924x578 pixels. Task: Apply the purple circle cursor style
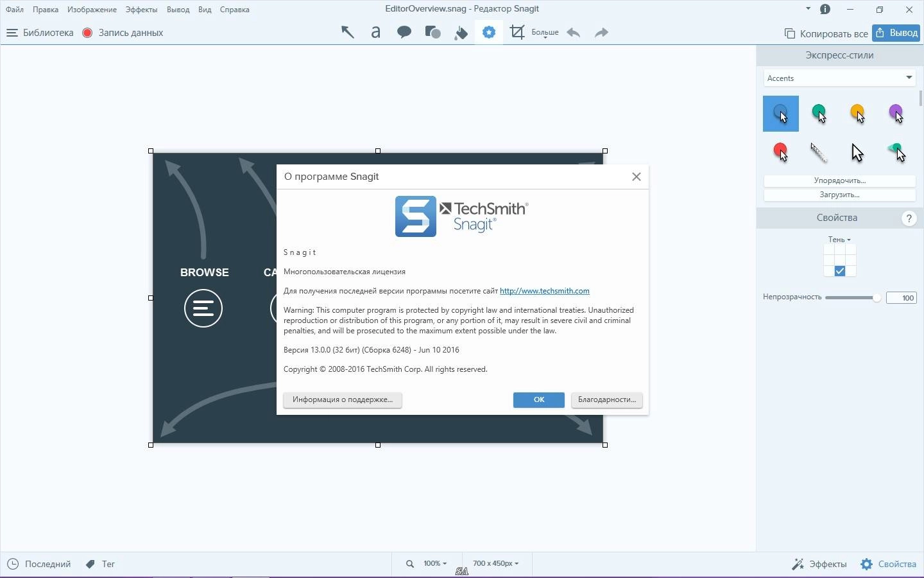point(896,114)
